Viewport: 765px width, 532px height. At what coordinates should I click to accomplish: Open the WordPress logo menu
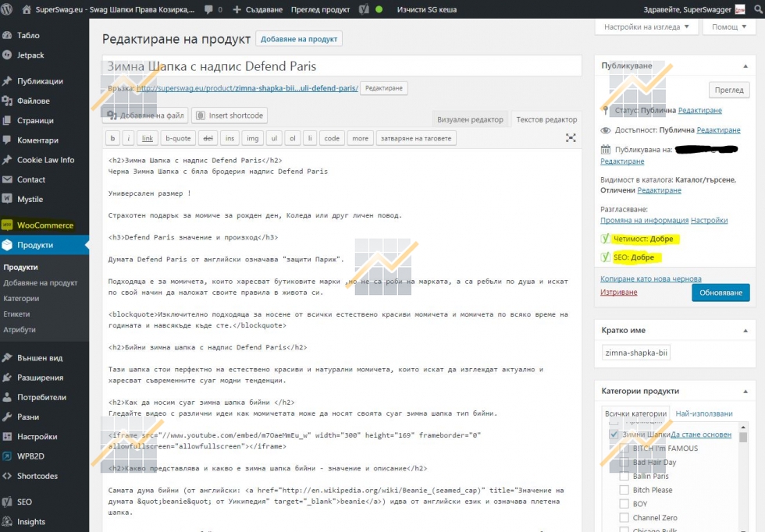tap(7, 9)
